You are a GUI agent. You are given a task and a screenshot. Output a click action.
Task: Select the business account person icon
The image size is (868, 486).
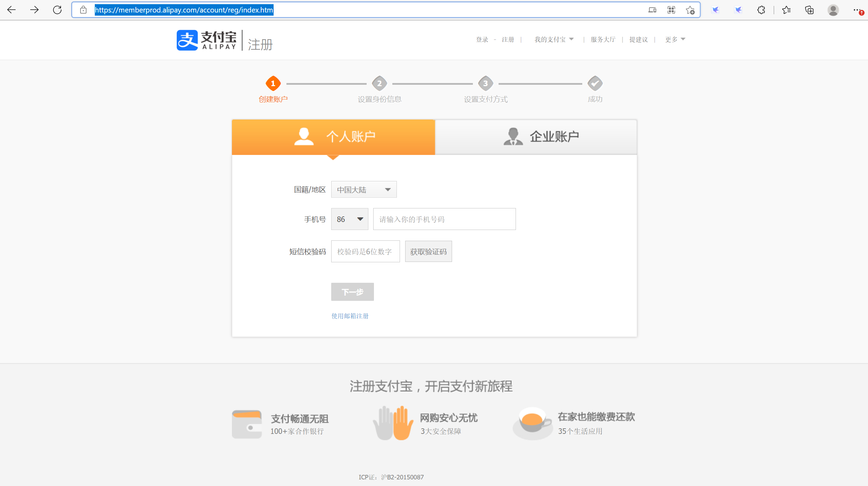click(513, 136)
